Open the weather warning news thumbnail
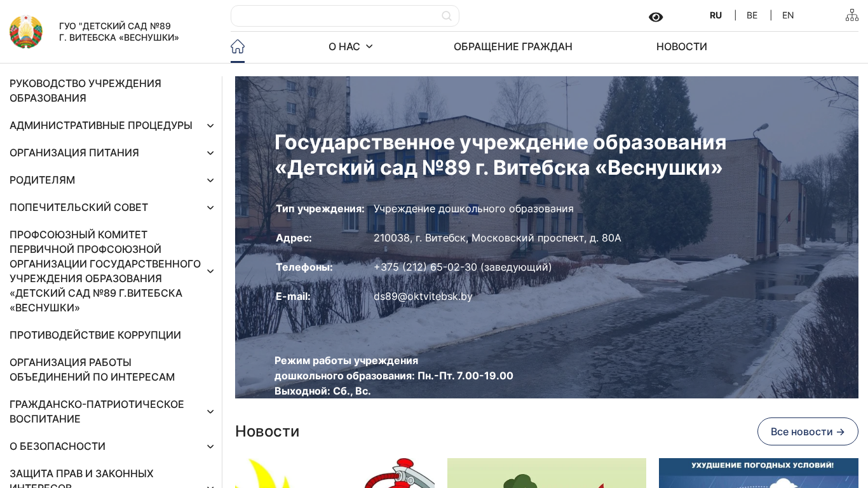 759,473
